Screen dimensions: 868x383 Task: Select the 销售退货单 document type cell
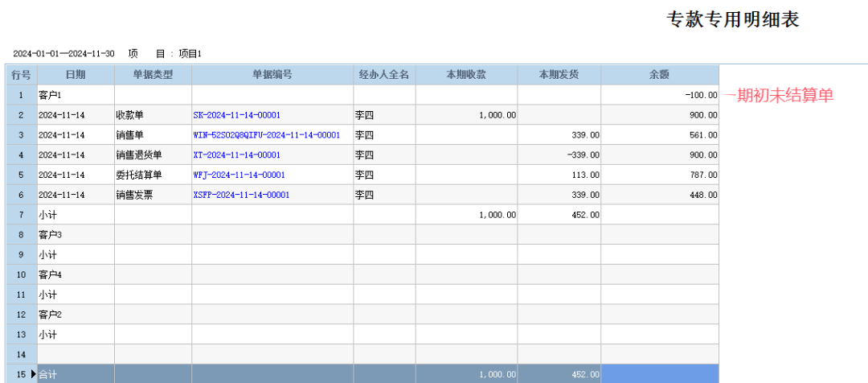point(154,155)
